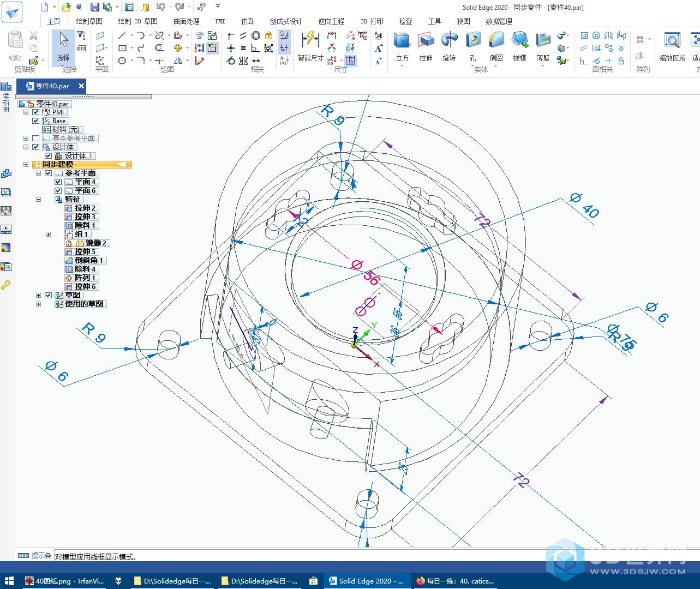Select the 拉伸 2 feature in tree
This screenshot has height=589, width=700.
click(x=81, y=208)
